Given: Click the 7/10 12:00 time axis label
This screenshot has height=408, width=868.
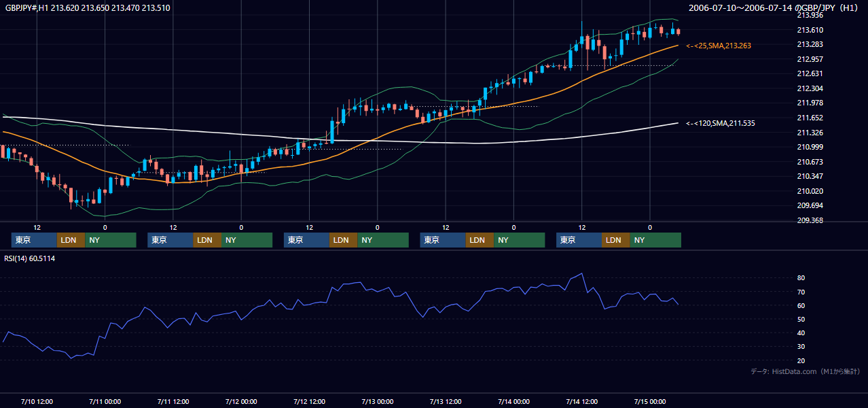Looking at the screenshot, I should click(x=37, y=401).
